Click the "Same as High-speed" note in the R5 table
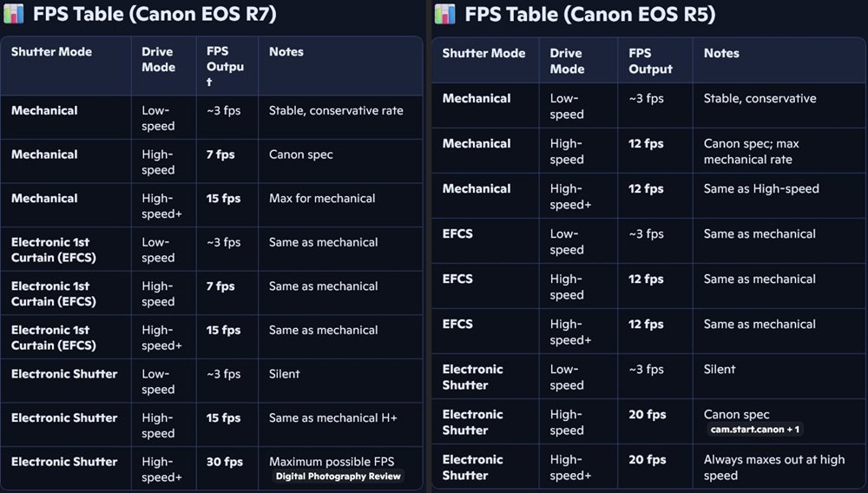 point(761,188)
